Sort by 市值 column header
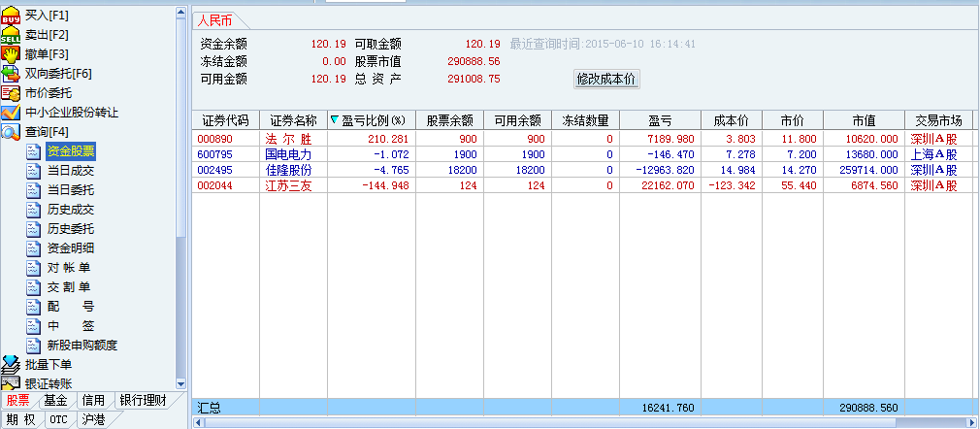Viewport: 980px width, 429px height. [864, 120]
